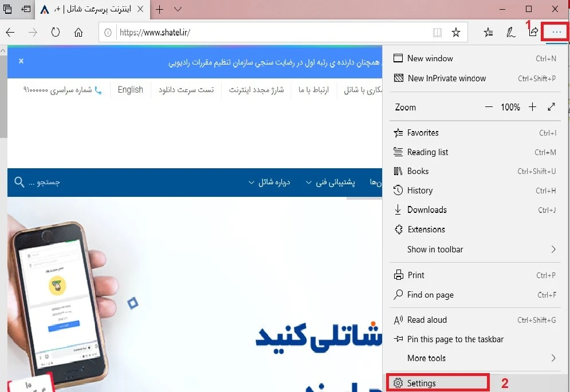
Task: Show site information icon in address bar
Action: 108,33
